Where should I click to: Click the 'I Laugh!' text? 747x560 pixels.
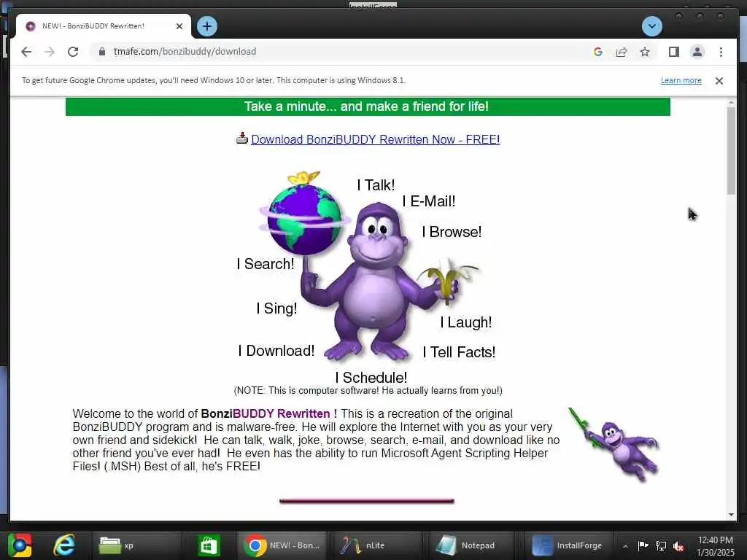click(x=466, y=322)
